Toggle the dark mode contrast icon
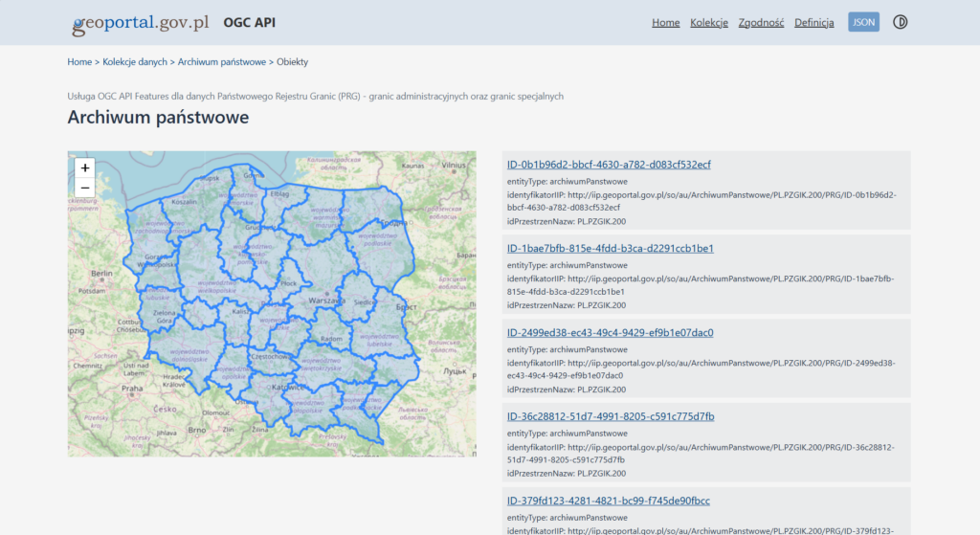The height and width of the screenshot is (535, 980). click(x=900, y=23)
